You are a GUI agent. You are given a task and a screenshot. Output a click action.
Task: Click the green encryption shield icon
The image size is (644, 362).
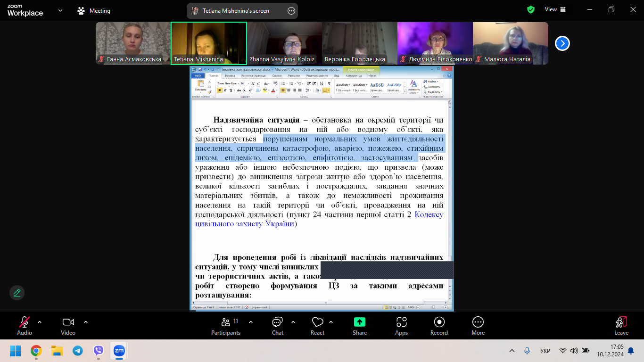531,9
